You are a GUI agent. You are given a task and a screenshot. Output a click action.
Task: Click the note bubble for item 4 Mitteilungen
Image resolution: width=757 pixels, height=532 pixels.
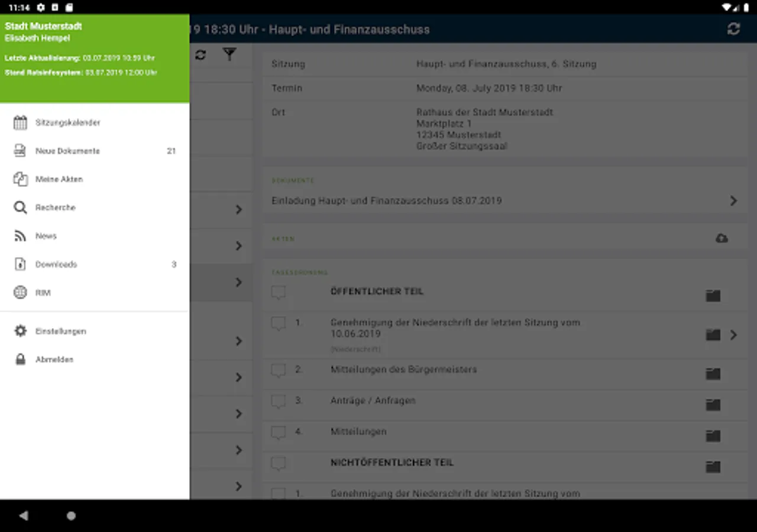coord(278,433)
